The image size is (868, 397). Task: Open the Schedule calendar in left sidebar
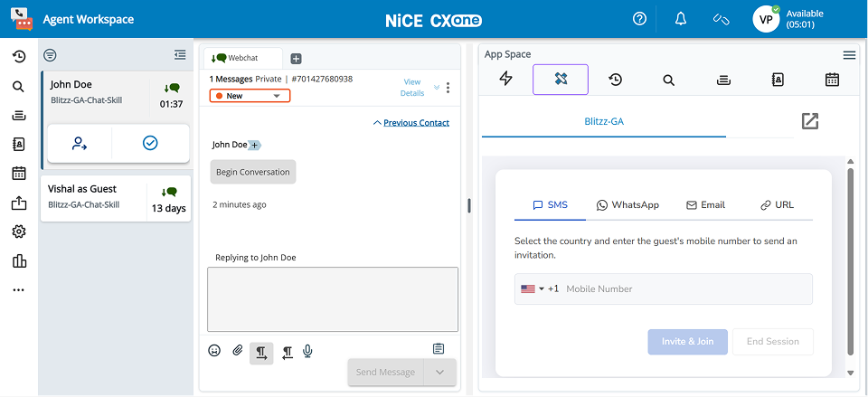[x=19, y=174]
